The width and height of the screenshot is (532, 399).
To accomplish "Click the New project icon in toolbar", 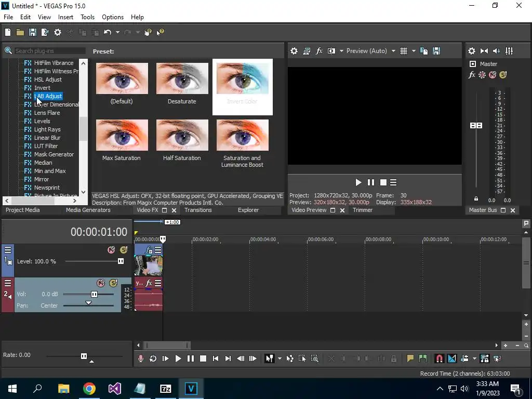I will tap(8, 32).
